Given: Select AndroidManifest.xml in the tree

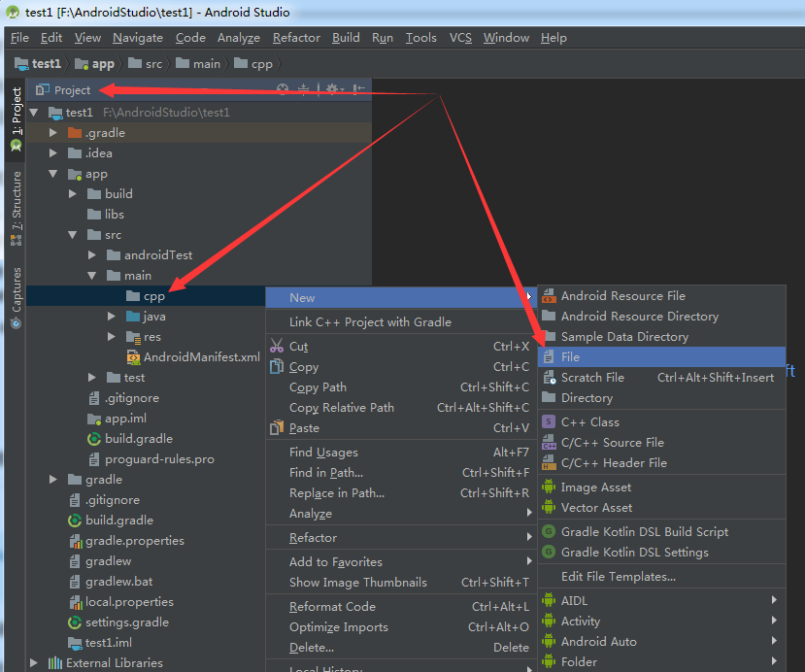Looking at the screenshot, I should (193, 356).
